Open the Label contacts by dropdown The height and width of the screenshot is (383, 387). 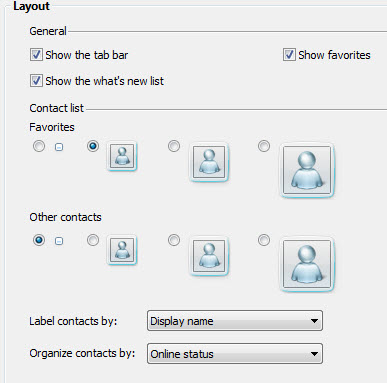235,321
